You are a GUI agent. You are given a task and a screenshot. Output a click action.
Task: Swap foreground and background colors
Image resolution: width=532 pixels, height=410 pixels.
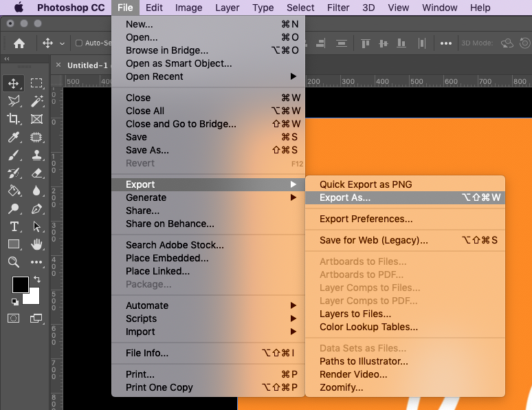(x=36, y=279)
